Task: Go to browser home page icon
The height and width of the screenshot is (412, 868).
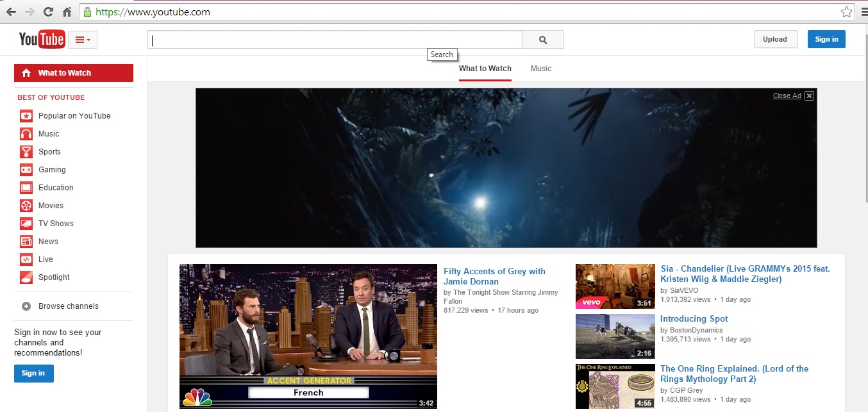Action: pyautogui.click(x=67, y=12)
